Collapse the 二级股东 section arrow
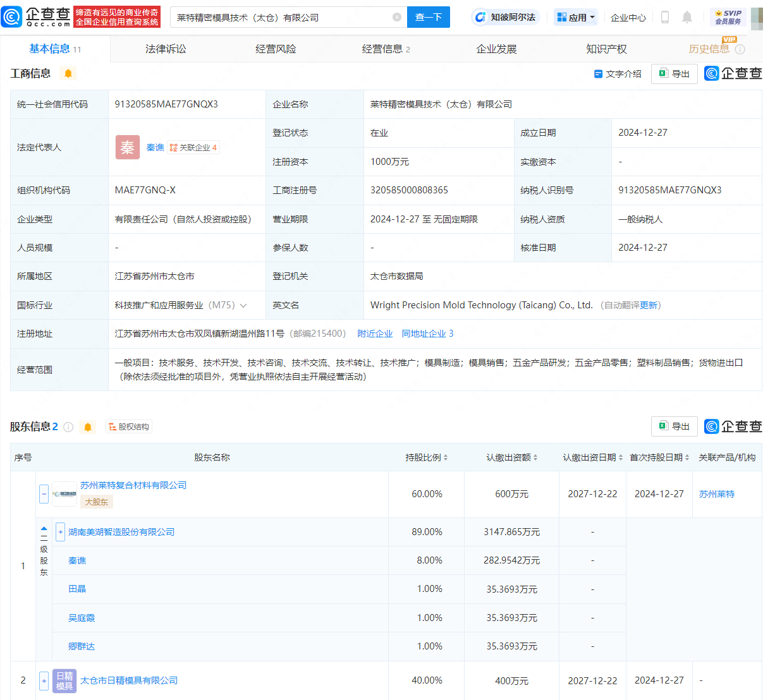 tap(44, 528)
